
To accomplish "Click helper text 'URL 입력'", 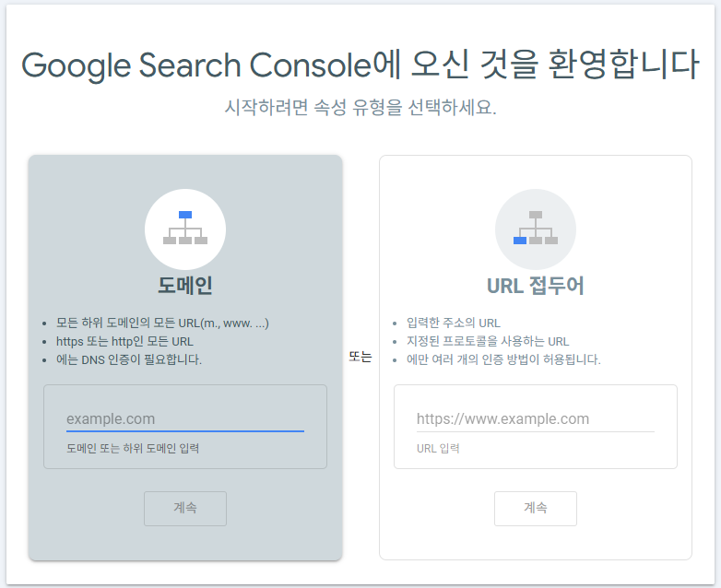I will tap(438, 448).
